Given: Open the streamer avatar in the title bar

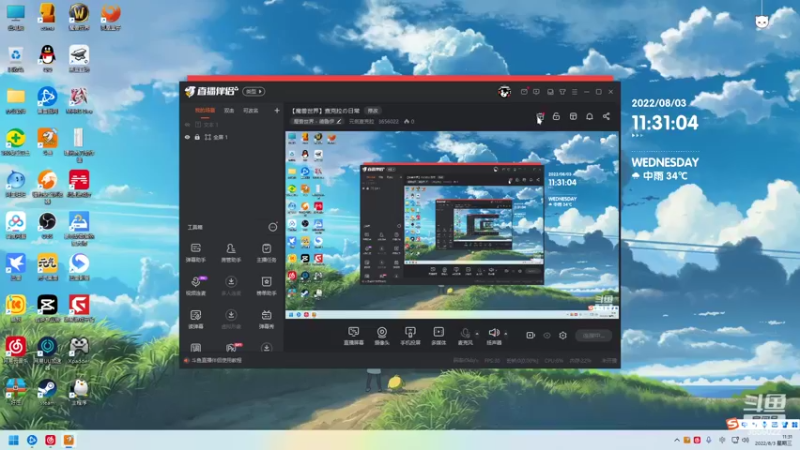Looking at the screenshot, I should point(505,92).
